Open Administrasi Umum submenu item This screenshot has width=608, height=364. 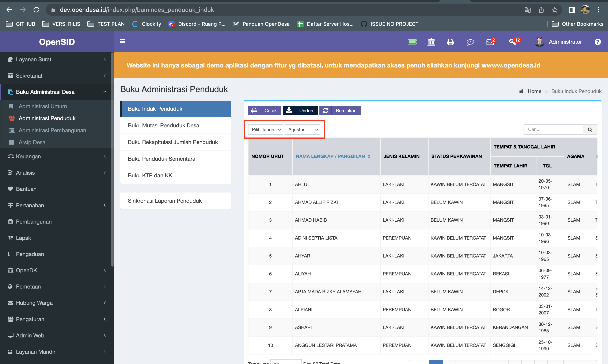pyautogui.click(x=43, y=106)
